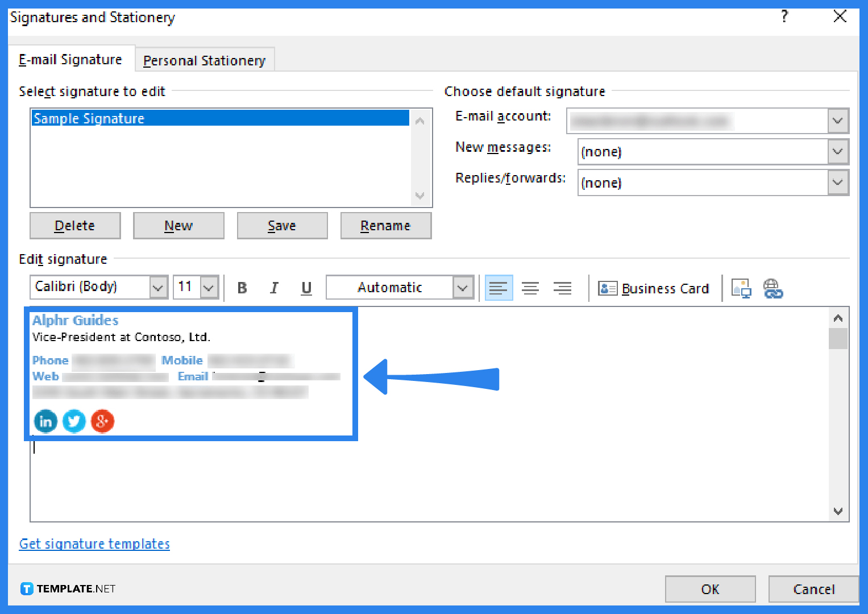Click the Twitter icon in the signature
The width and height of the screenshot is (868, 614).
pos(74,421)
